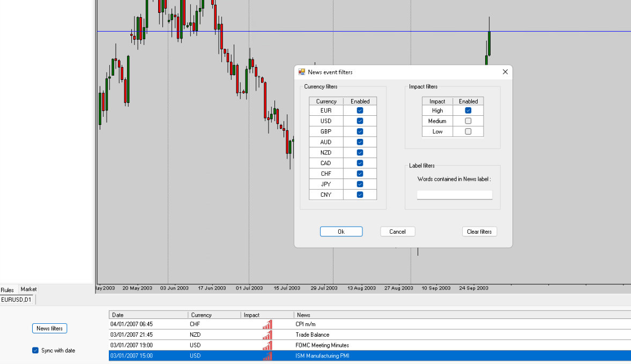Focus the news label words input field
Screen dimensions: 631x364
[x=454, y=195]
